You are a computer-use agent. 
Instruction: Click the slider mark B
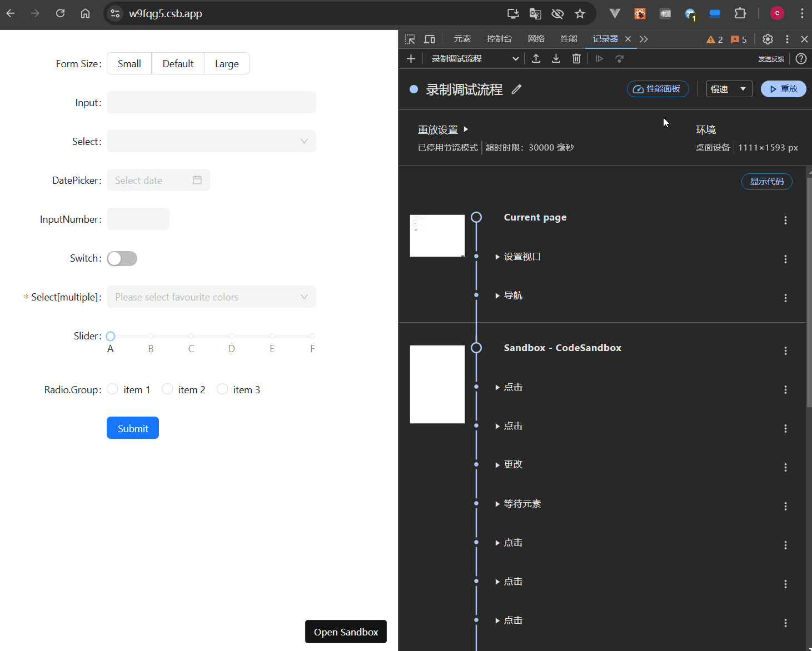click(151, 348)
